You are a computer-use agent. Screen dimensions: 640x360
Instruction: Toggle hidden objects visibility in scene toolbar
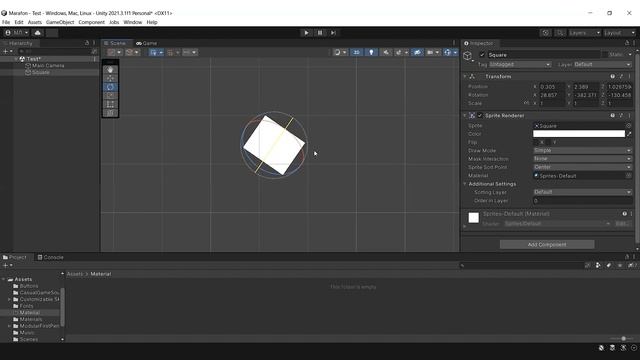pyautogui.click(x=417, y=52)
